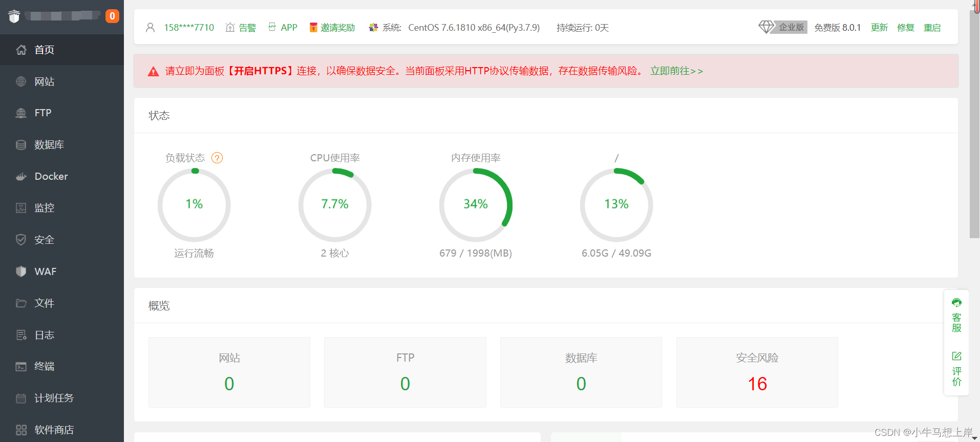Click the 告警 link in header

[247, 28]
